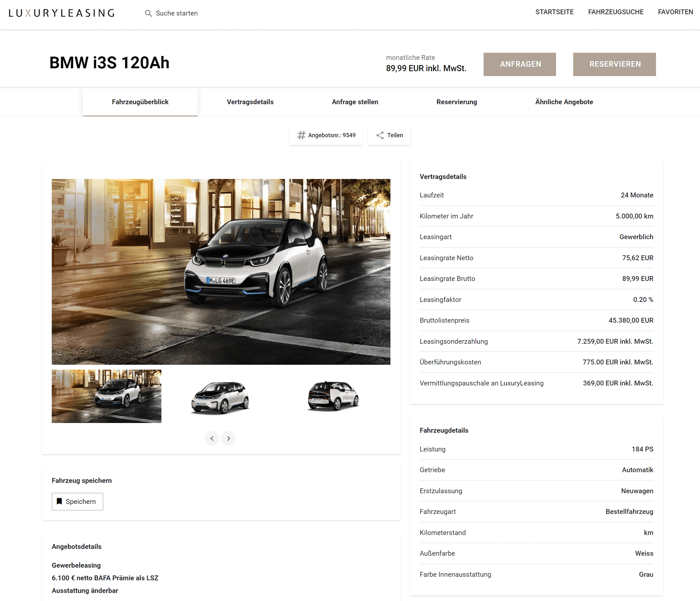Click the hash icon beside Angebotsnr.
Screen dimensions: 700x601
pos(301,135)
